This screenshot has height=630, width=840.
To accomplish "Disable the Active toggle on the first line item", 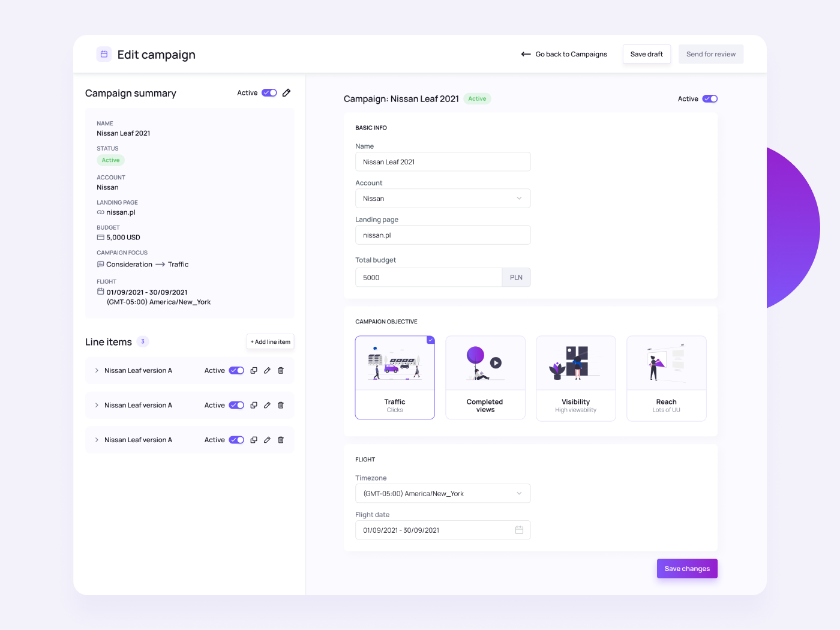I will [x=236, y=370].
